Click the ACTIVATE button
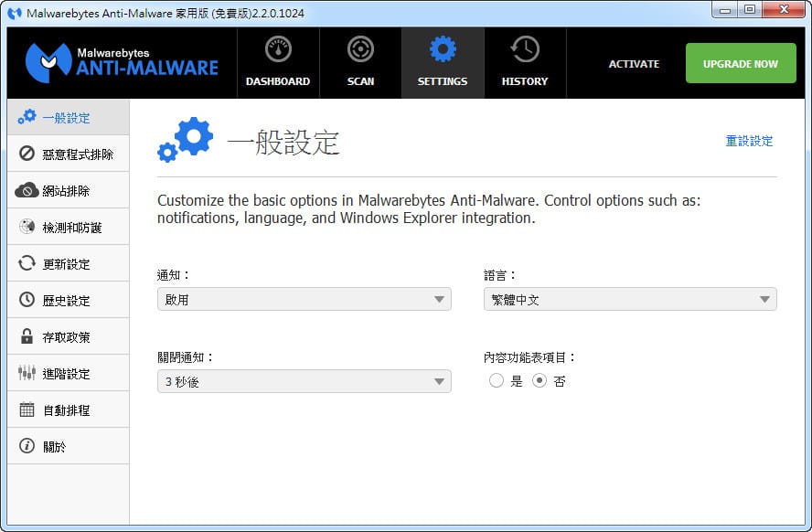 click(634, 64)
